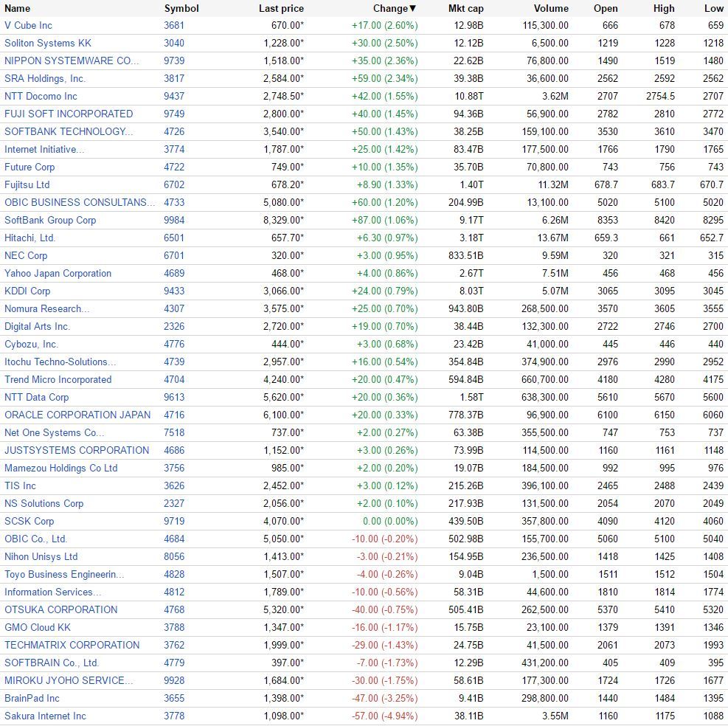The image size is (728, 726).
Task: Open GMO Cloud KK link
Action: 38,628
